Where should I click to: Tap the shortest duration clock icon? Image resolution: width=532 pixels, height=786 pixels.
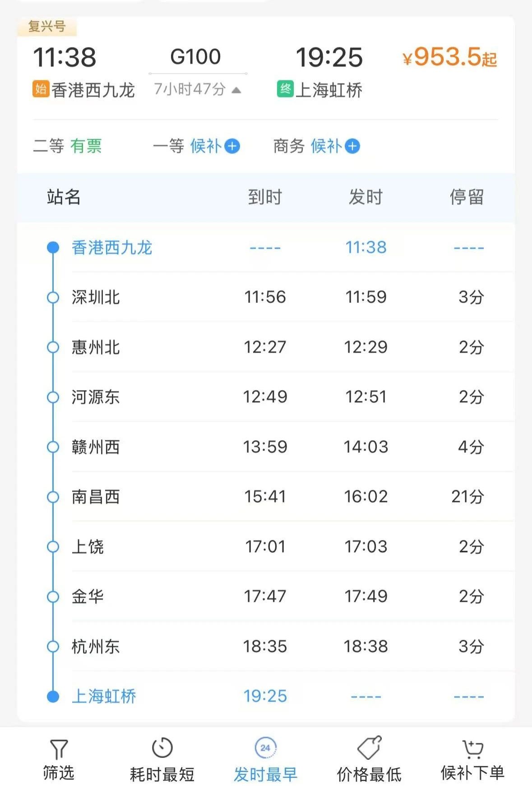pos(162,748)
